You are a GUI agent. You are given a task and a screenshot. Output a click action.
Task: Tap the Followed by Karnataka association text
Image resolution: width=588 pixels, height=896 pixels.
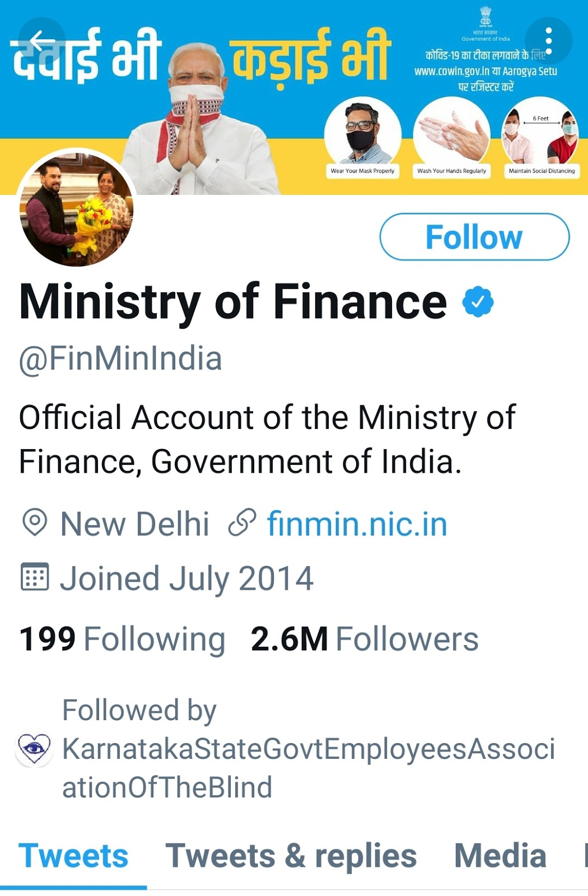(308, 749)
